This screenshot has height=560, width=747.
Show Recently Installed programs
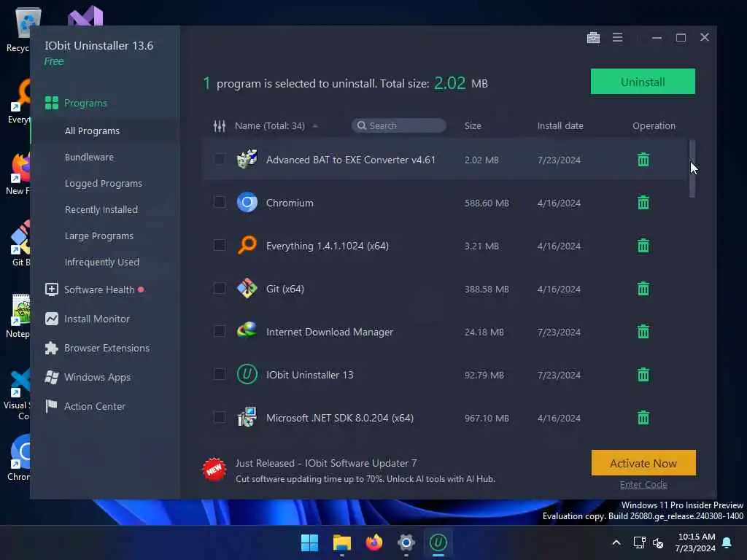point(101,209)
